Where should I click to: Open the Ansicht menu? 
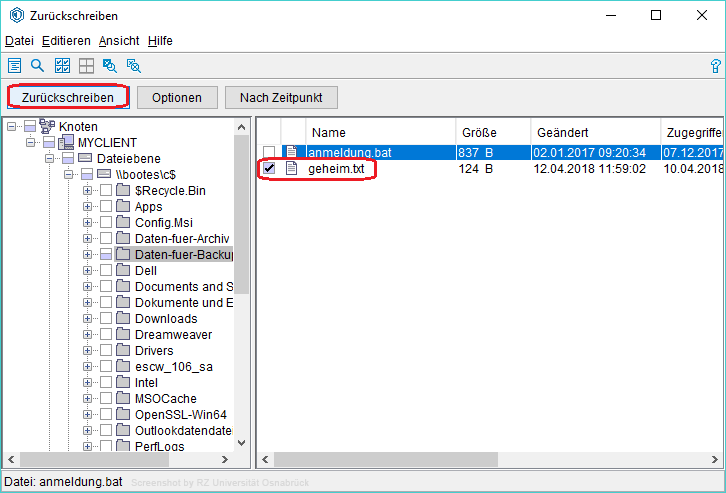pos(119,41)
